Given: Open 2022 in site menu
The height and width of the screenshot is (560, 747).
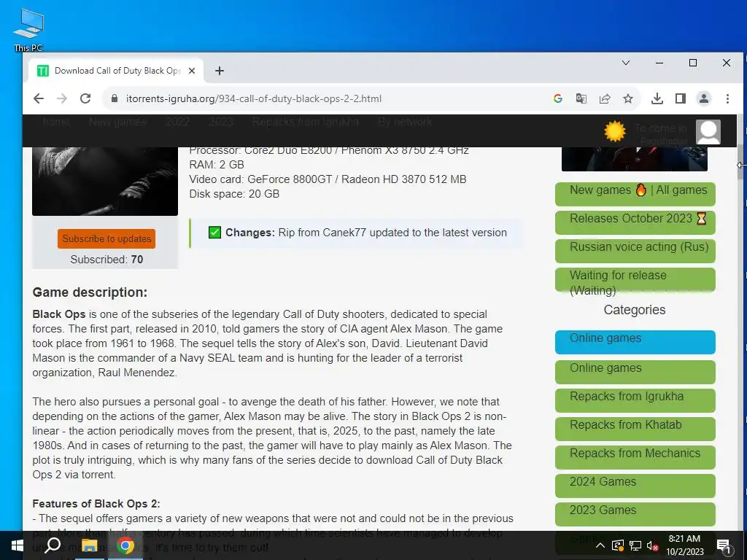Looking at the screenshot, I should 178,122.
